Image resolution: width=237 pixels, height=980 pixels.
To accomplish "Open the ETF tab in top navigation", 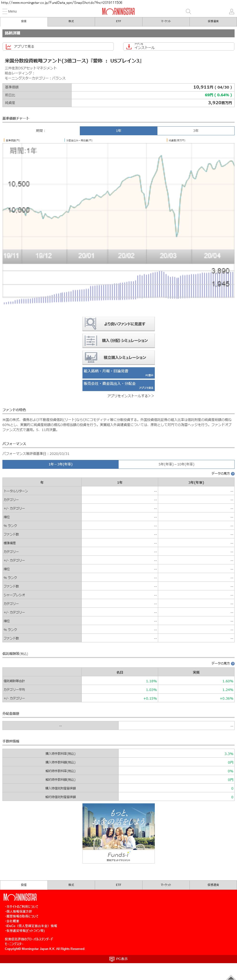I will 119,21.
